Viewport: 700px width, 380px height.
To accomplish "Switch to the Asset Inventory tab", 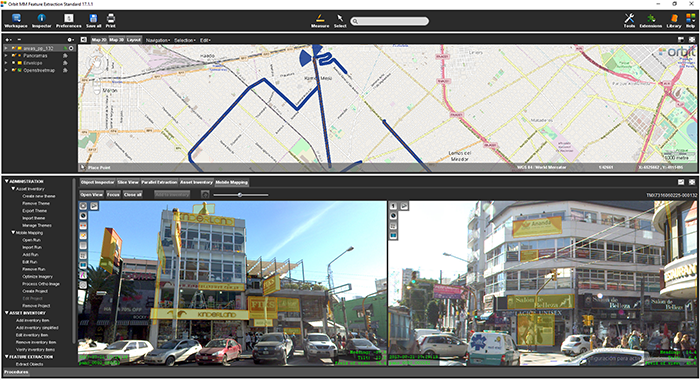I will pyautogui.click(x=196, y=182).
